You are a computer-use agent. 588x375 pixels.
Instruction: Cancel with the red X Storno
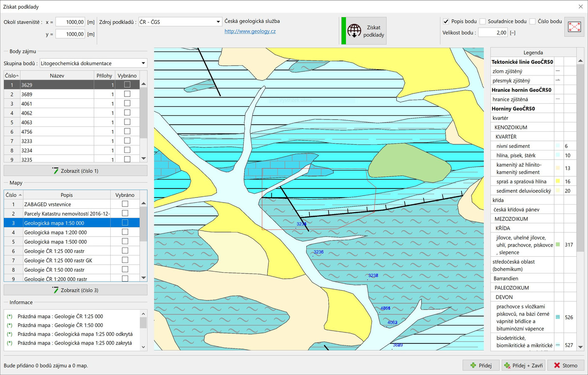point(557,365)
